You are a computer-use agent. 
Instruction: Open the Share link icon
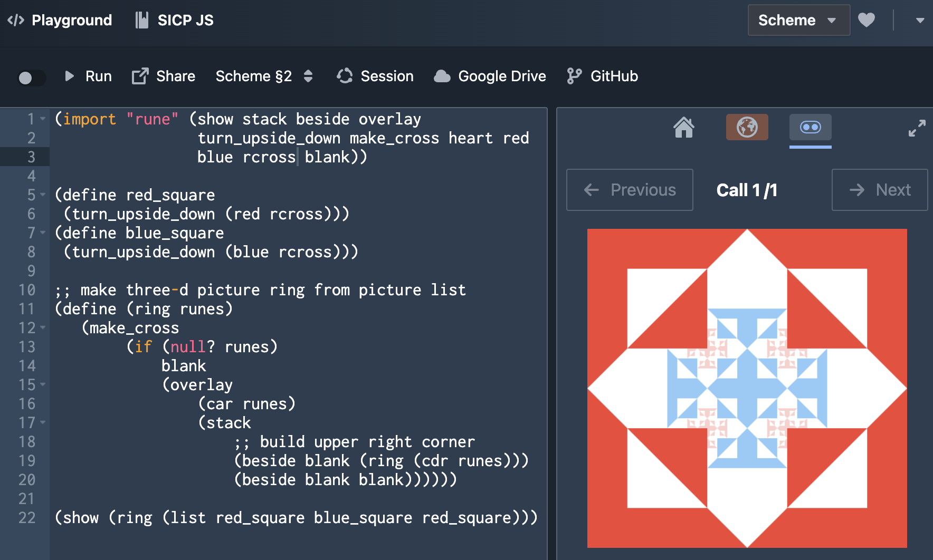coord(140,76)
